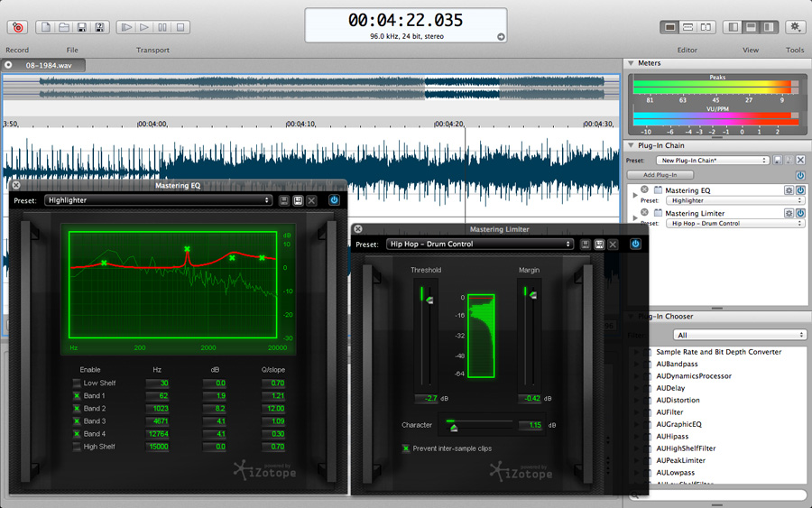The image size is (812, 508).
Task: Click the Play transport button
Action: (144, 27)
